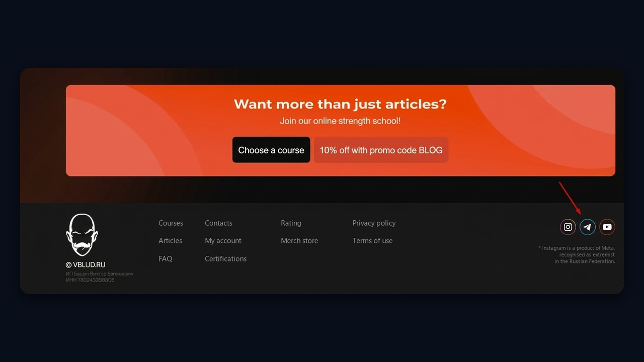This screenshot has width=644, height=362.
Task: Open the My account link
Action: [223, 241]
